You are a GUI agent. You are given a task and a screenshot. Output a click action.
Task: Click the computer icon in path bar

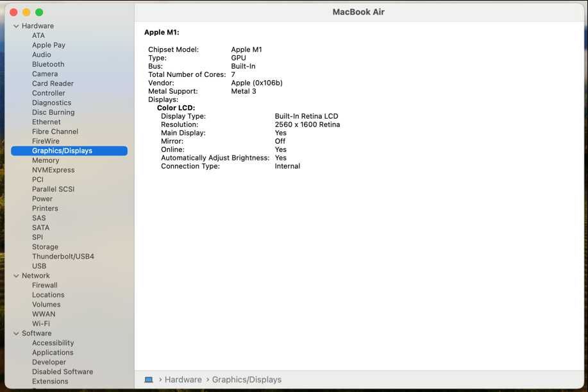(149, 380)
